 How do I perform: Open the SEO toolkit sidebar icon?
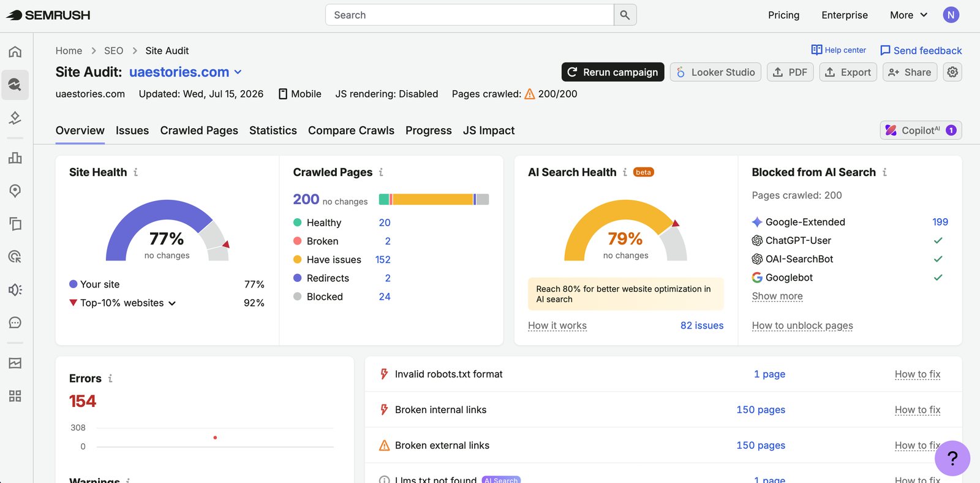point(15,85)
